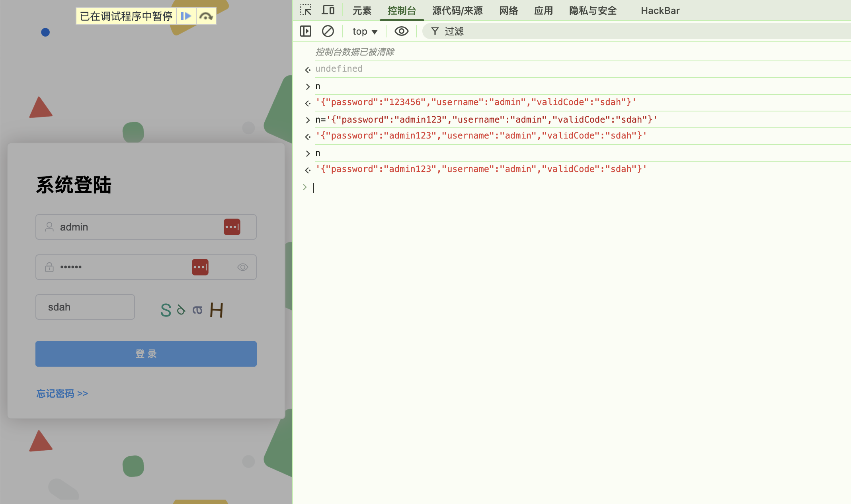The height and width of the screenshot is (504, 851).
Task: Switch to the 元素 tab
Action: point(362,11)
